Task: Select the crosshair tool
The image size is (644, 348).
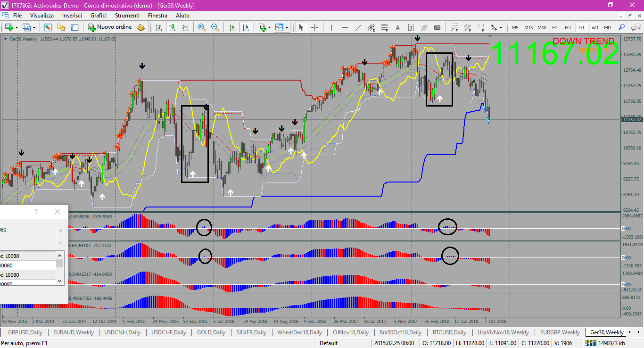Action: [314, 27]
